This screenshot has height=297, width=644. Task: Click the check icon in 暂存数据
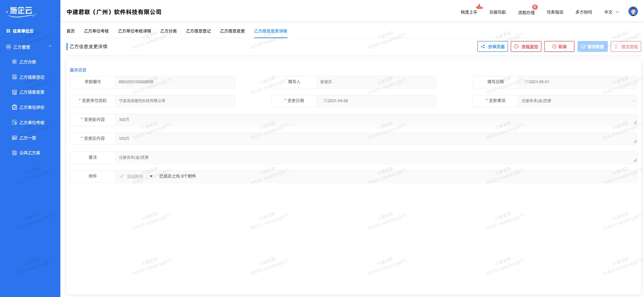coord(583,47)
